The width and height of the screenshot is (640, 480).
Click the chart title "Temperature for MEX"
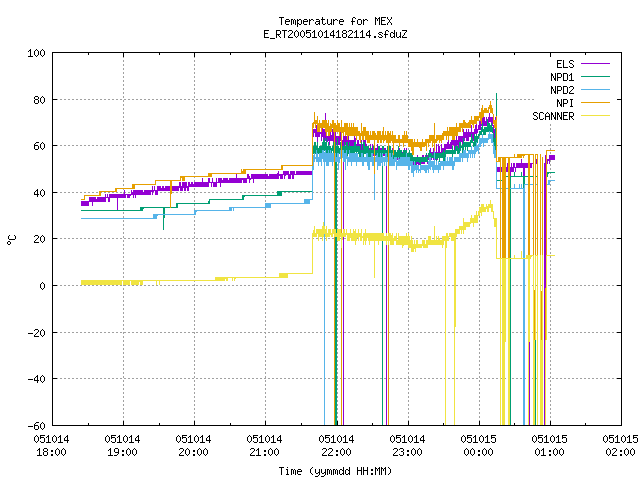coord(335,21)
